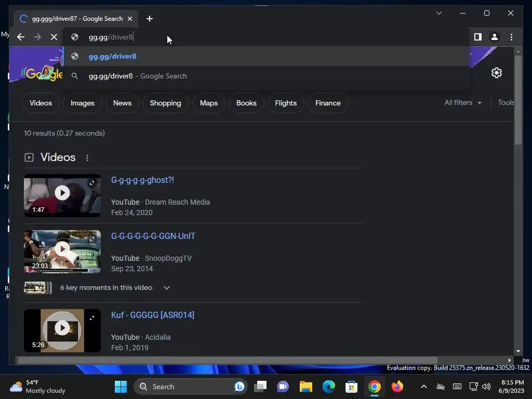Open the Kuf - GGGGG [ASR014] link

[x=153, y=315]
